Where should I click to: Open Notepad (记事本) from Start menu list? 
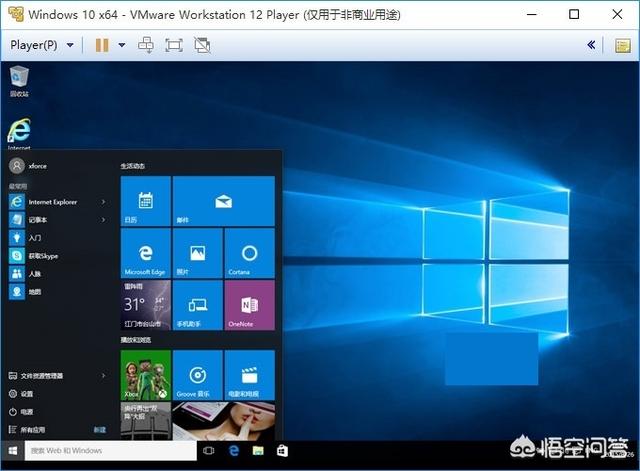click(57, 220)
